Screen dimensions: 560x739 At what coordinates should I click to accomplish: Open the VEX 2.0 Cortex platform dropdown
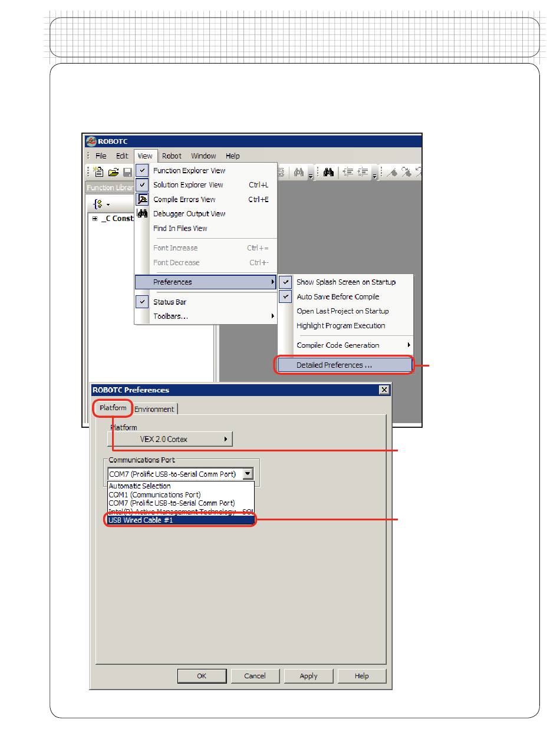coord(170,439)
